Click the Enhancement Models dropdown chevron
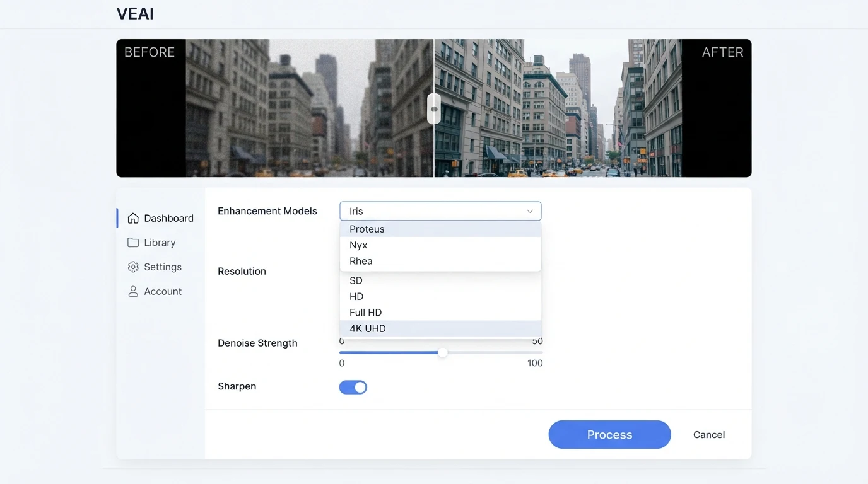Image resolution: width=868 pixels, height=484 pixels. 530,211
